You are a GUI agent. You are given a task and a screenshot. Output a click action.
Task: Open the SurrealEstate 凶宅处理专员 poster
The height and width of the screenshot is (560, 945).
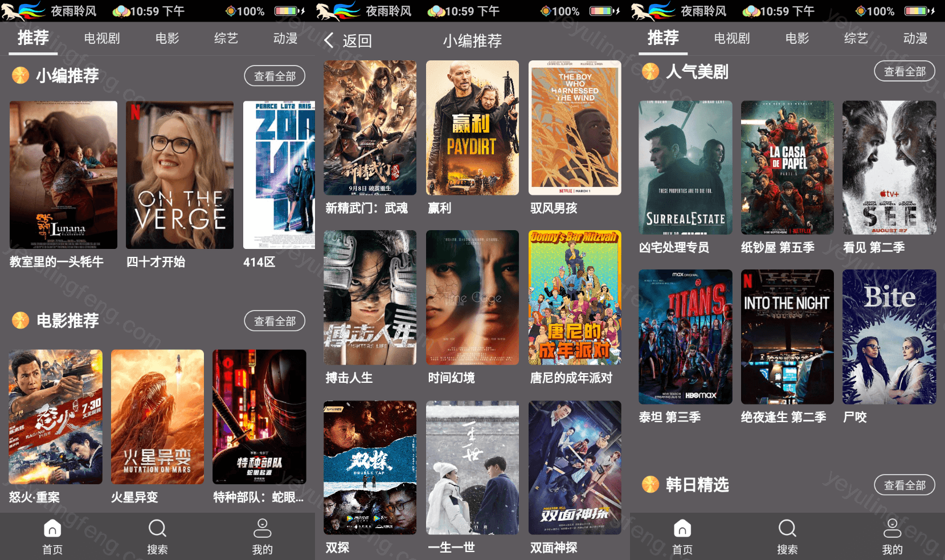click(685, 167)
